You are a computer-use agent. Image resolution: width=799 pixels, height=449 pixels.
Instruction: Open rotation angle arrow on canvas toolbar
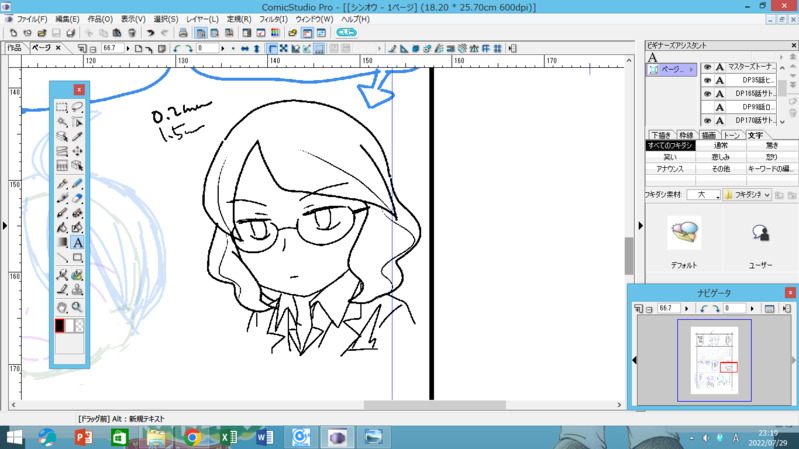pyautogui.click(x=222, y=48)
